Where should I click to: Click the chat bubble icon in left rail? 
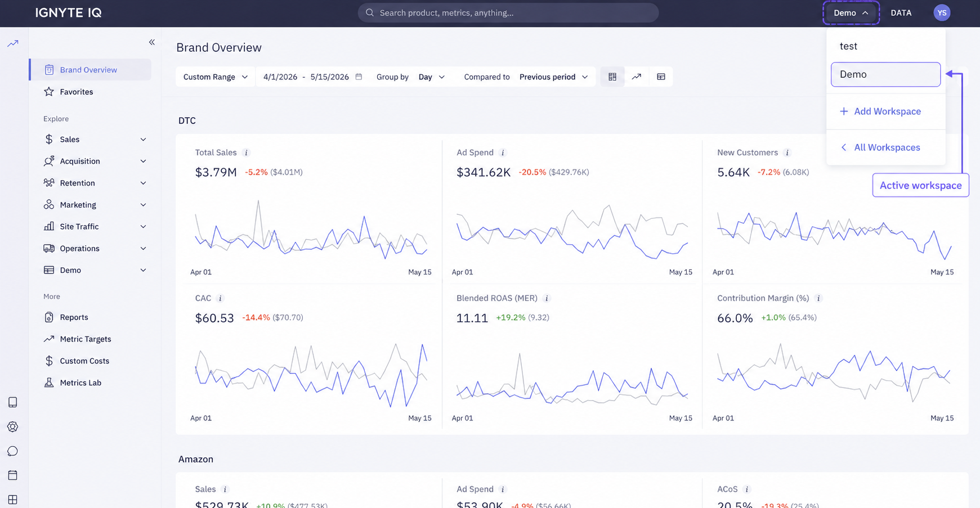click(x=12, y=451)
